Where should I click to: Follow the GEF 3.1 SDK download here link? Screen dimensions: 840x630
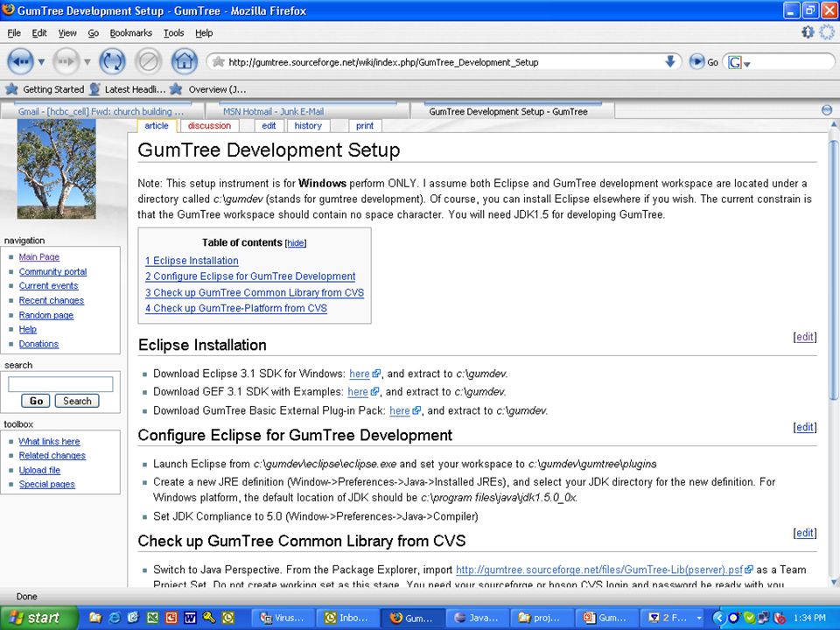(358, 392)
